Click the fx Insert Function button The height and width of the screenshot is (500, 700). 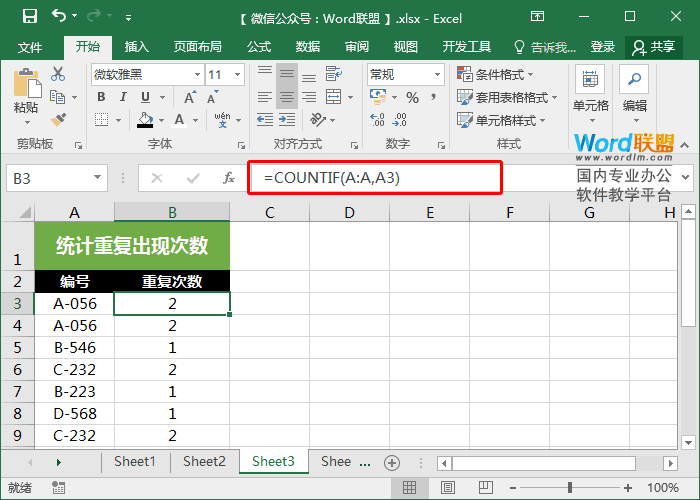pos(229,178)
